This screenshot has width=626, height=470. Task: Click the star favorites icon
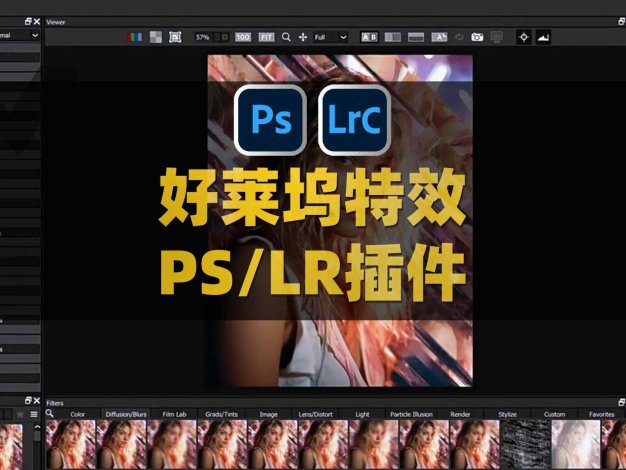[x=20, y=414]
